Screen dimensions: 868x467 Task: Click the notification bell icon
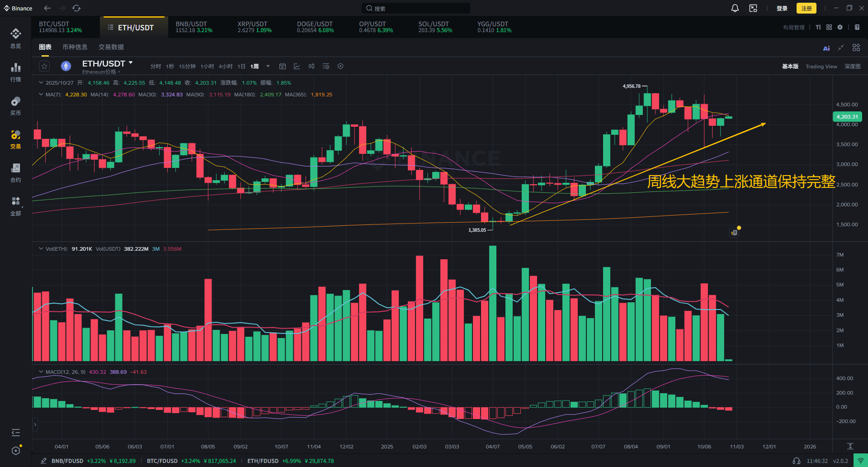[x=735, y=8]
